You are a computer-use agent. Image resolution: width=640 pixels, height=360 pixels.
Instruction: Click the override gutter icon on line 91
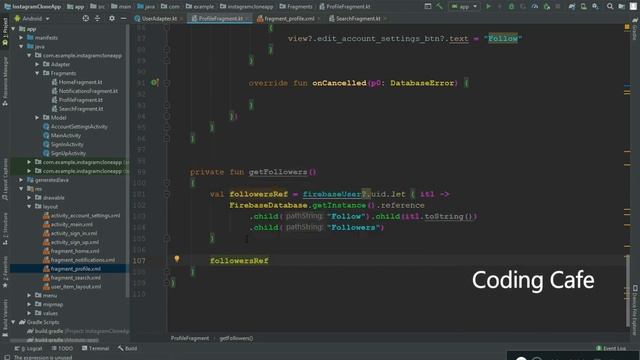155,82
